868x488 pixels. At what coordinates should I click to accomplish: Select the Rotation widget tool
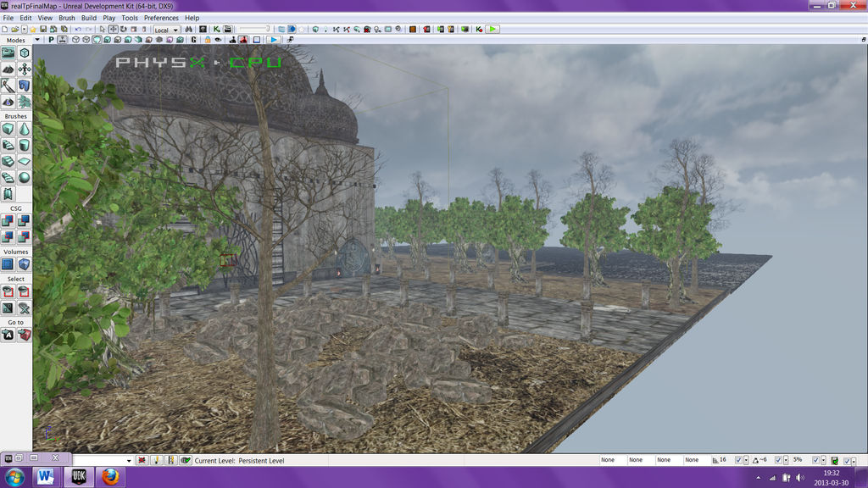pyautogui.click(x=124, y=30)
